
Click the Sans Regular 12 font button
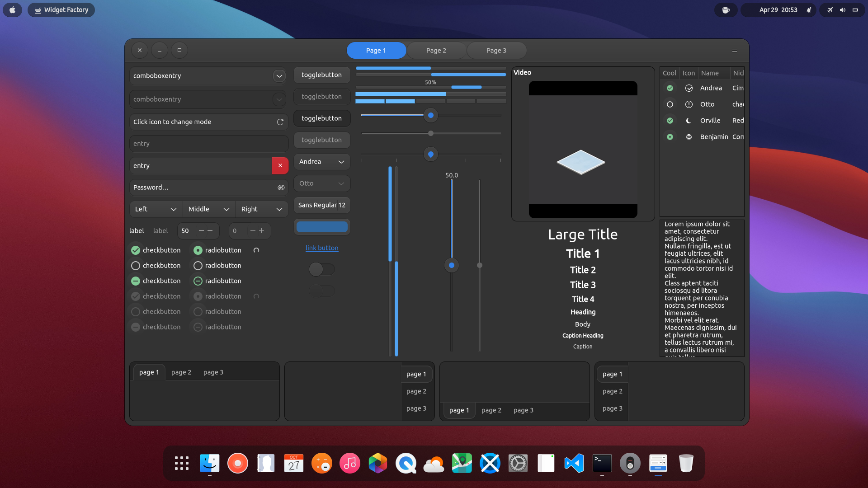click(322, 205)
